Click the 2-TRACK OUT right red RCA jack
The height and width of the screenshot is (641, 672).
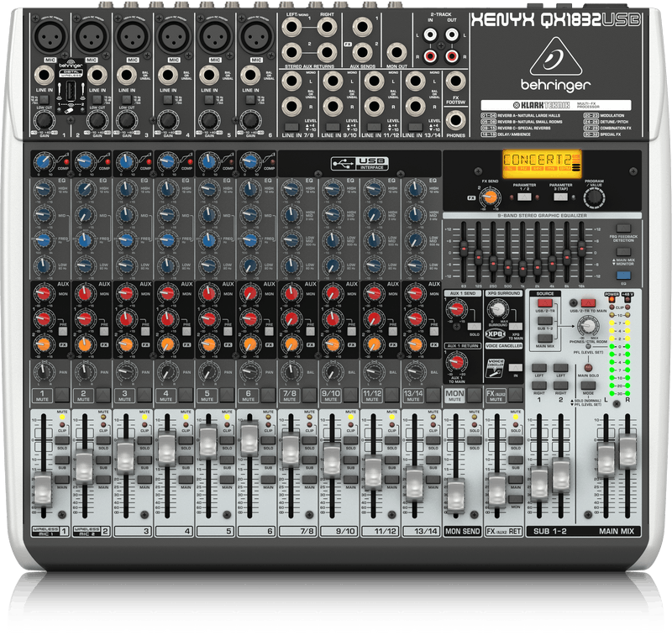tap(452, 55)
